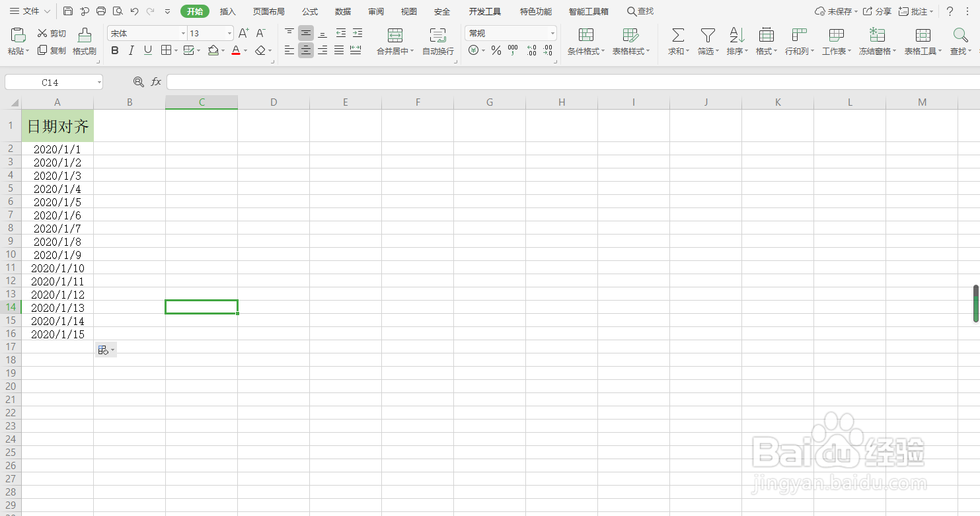Click the help question mark icon
980x516 pixels.
(x=950, y=11)
